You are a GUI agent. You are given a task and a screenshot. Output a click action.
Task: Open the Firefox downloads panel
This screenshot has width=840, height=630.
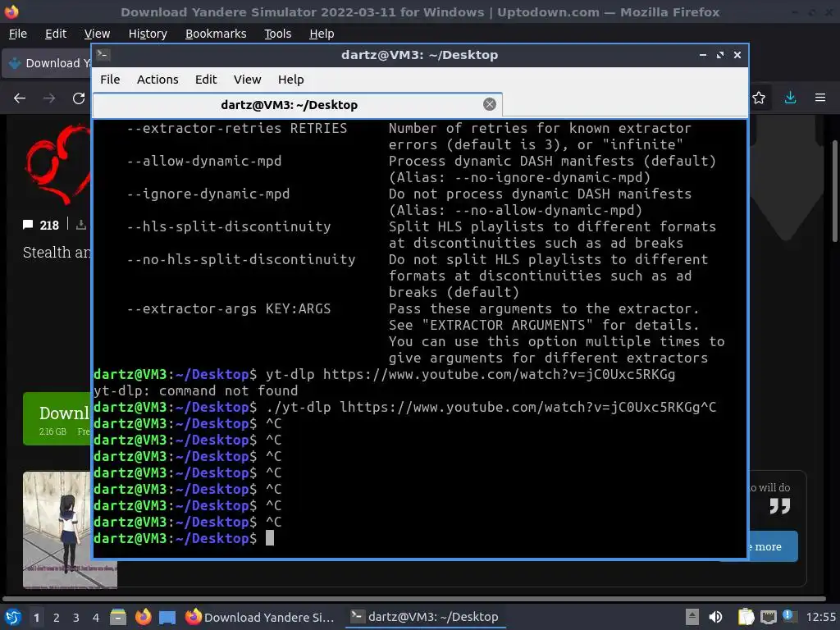[x=790, y=98]
